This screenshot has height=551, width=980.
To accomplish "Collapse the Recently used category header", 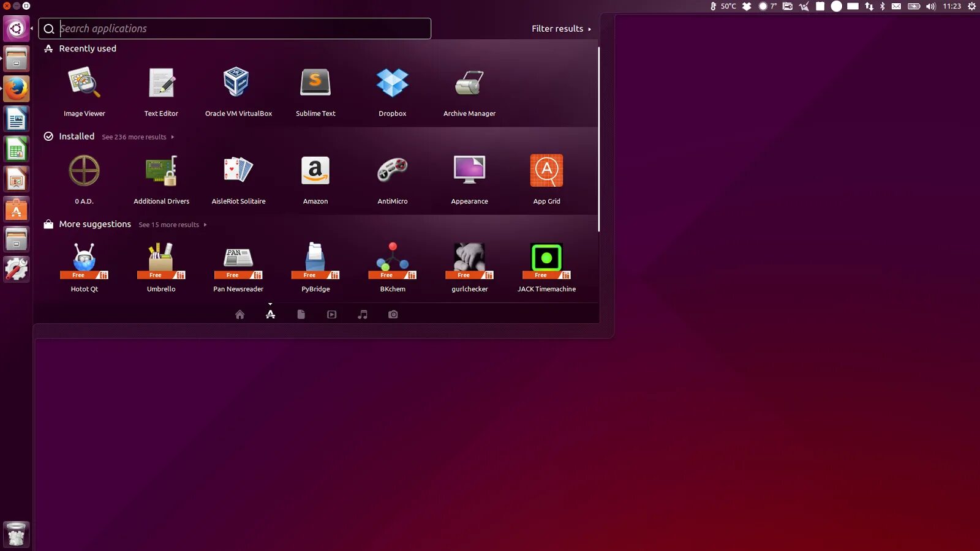I will point(80,48).
